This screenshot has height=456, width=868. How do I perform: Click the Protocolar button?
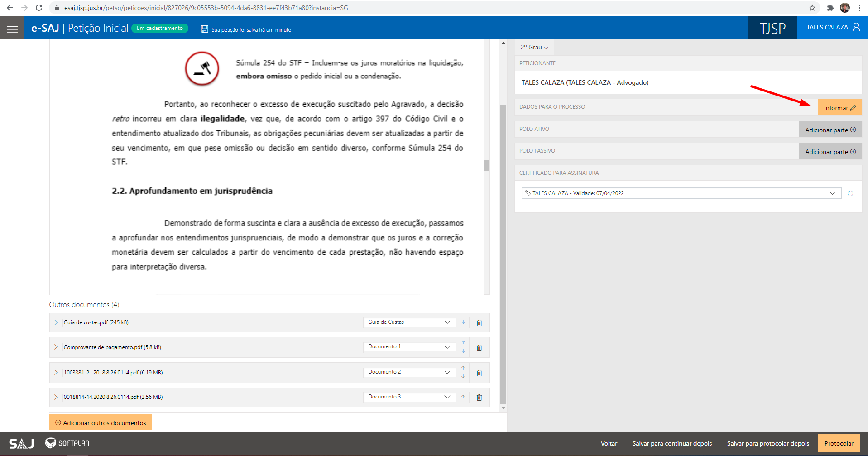(x=839, y=443)
